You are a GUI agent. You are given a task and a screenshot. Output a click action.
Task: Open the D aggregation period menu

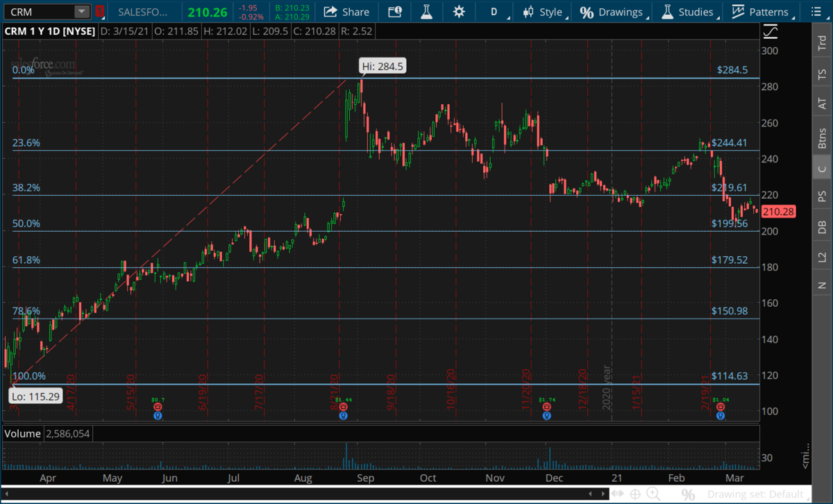pyautogui.click(x=494, y=12)
